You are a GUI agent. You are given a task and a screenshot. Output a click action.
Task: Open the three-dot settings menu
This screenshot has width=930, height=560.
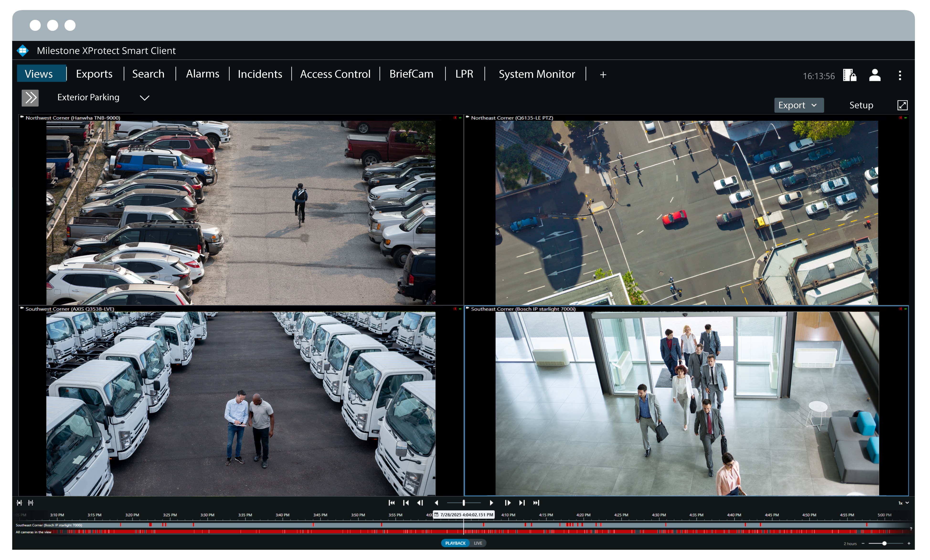(x=900, y=75)
